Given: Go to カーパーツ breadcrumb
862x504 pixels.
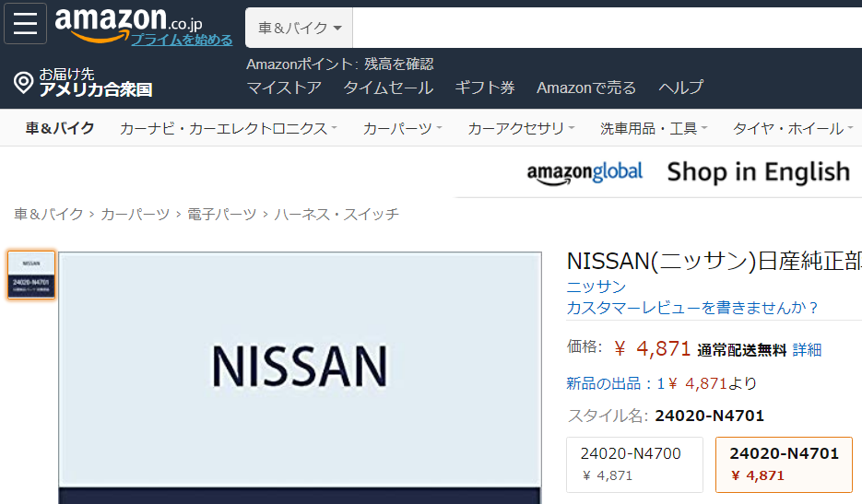Looking at the screenshot, I should 135,214.
